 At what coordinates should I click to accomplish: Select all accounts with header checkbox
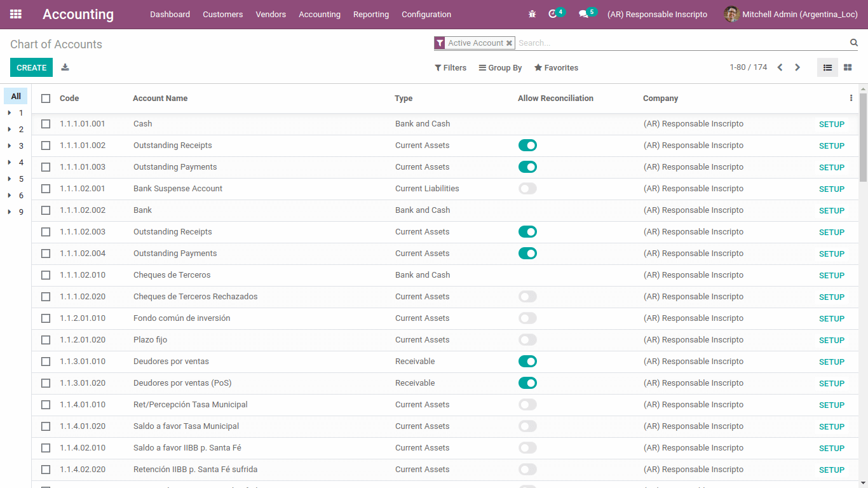pos(46,98)
